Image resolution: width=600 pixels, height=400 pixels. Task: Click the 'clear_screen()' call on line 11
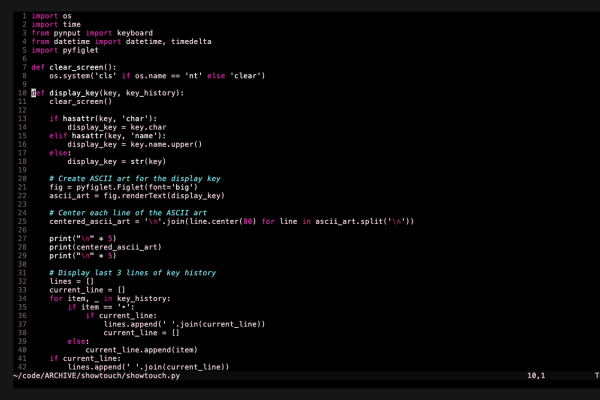click(80, 101)
